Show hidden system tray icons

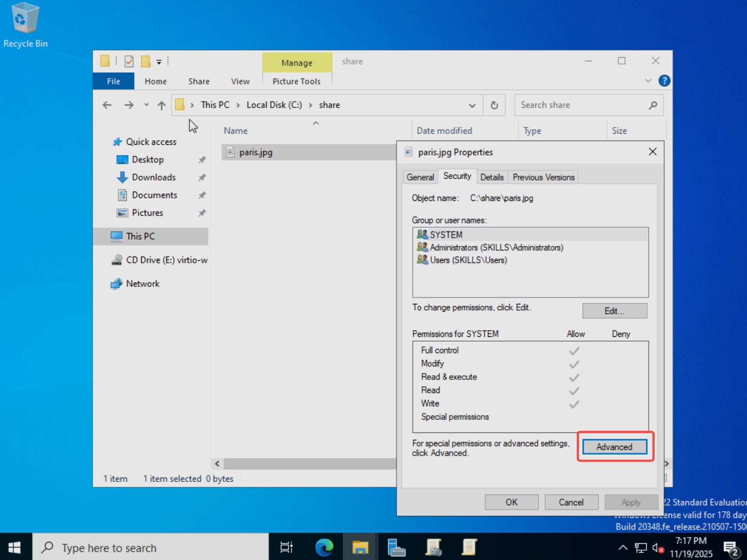pos(623,548)
